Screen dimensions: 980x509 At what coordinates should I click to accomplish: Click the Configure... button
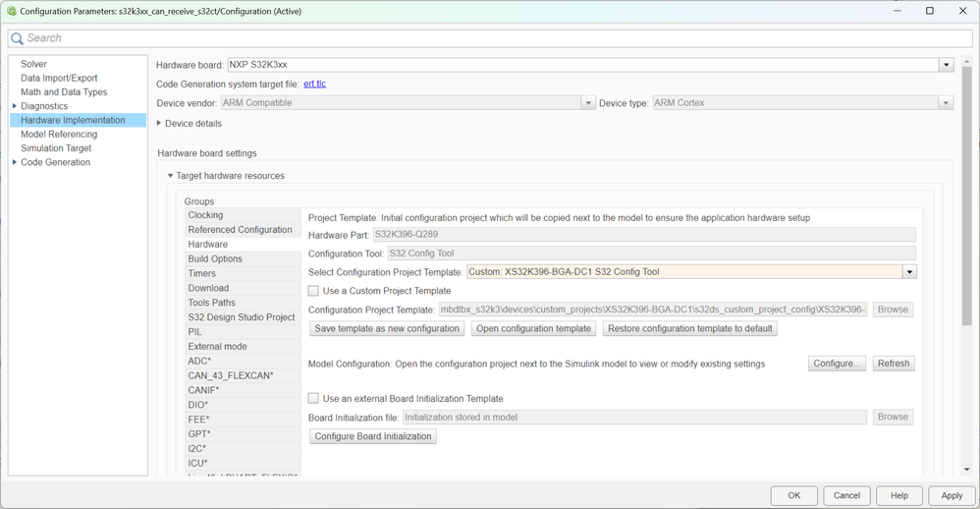tap(838, 364)
